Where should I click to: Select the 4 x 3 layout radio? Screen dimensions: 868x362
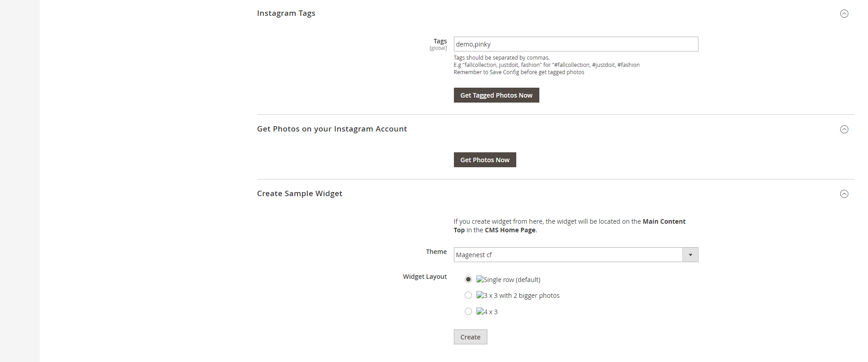[x=468, y=311]
